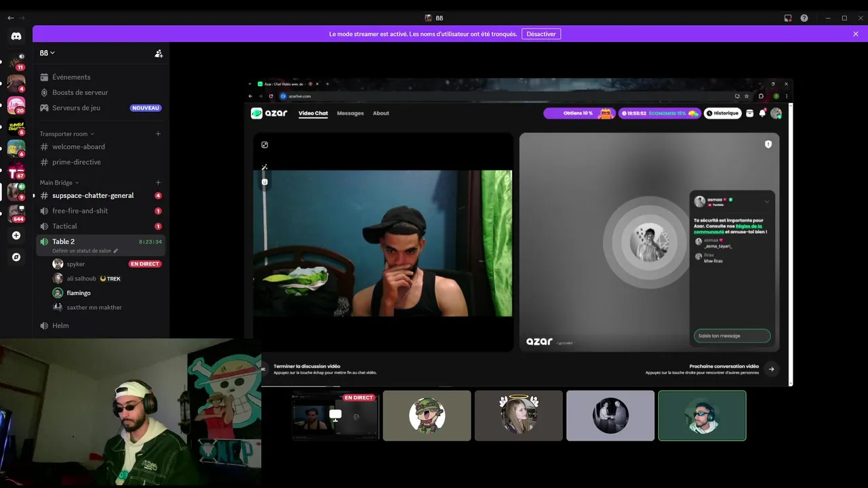Select the green-highlighted sunglasses avatar tile

pos(702,415)
